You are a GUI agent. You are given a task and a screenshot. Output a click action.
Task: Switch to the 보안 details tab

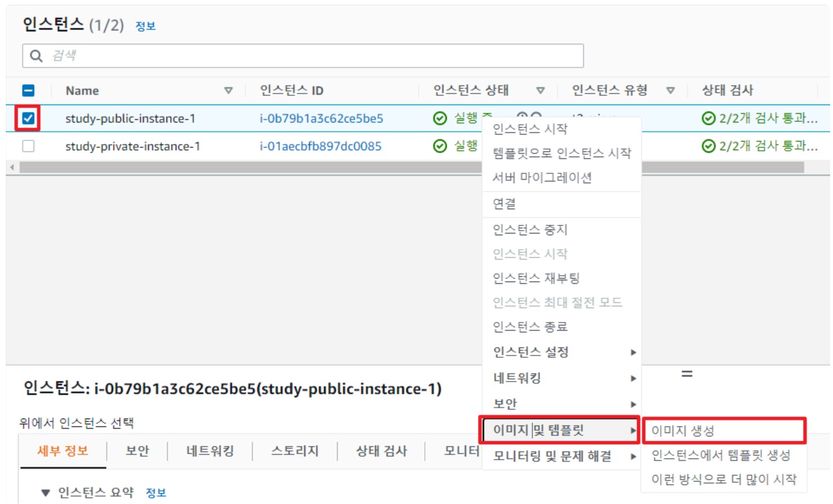pos(137,451)
